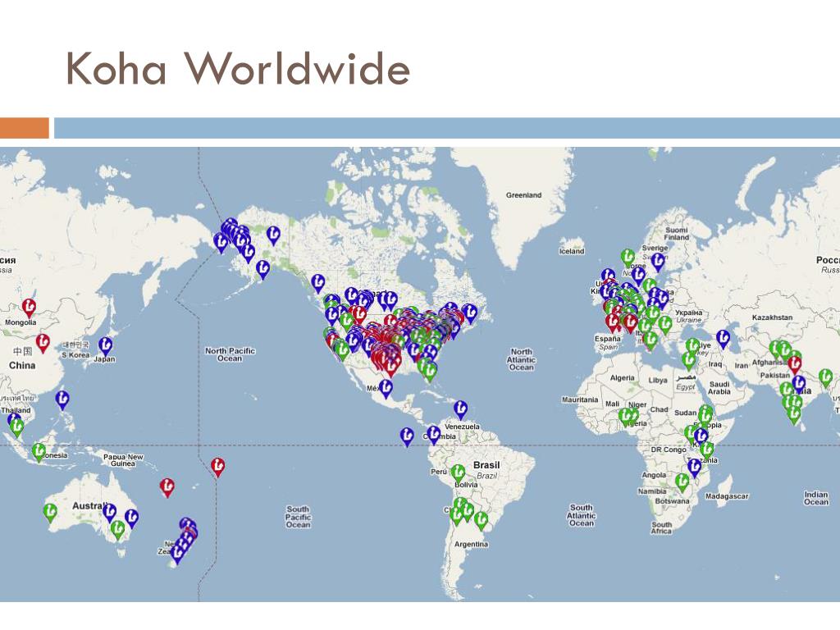Click the blue marker near the Caspian Sea
This screenshot has height=630, width=840.
point(724,339)
